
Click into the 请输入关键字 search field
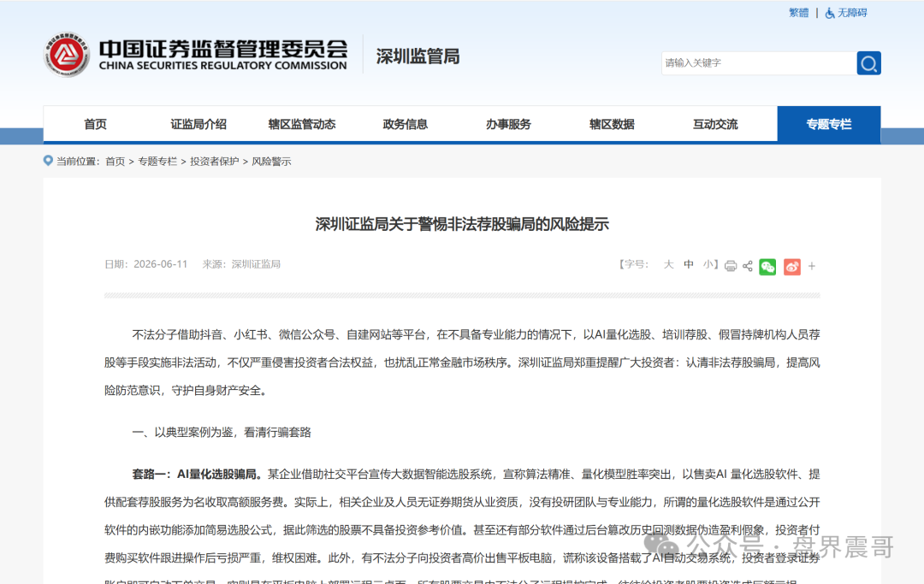pyautogui.click(x=759, y=63)
